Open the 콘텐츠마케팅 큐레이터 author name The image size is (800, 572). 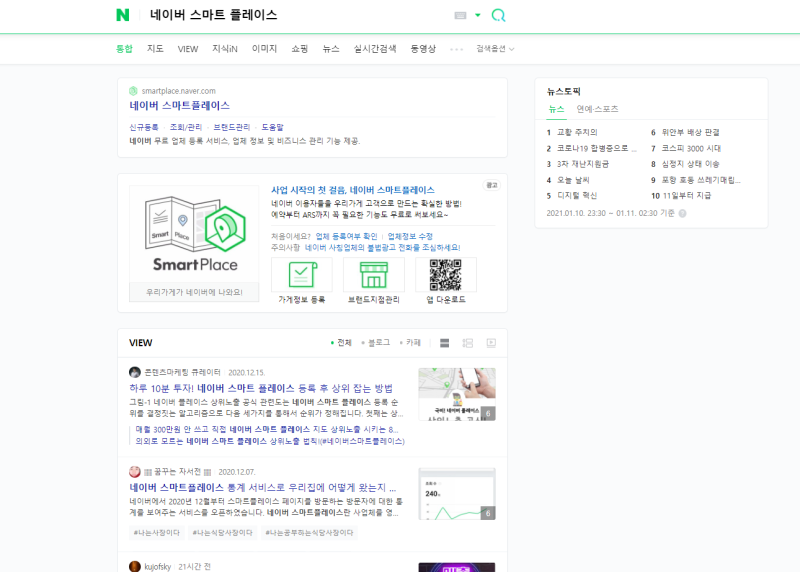point(183,372)
